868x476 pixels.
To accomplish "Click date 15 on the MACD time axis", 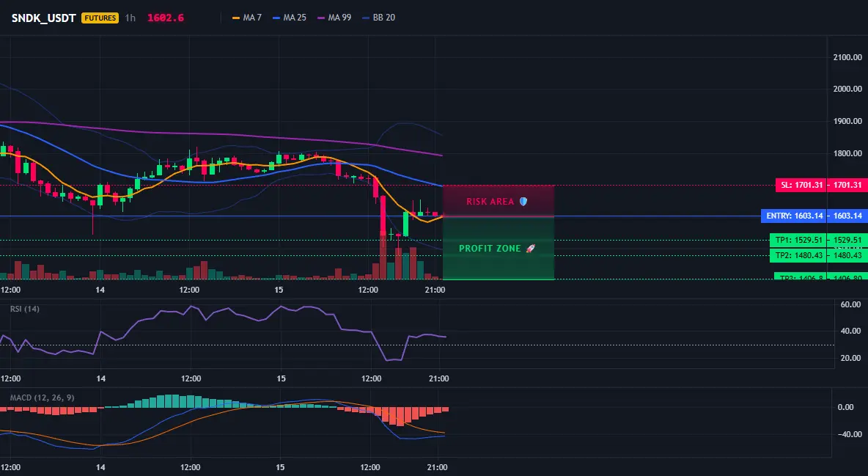I will tap(280, 467).
